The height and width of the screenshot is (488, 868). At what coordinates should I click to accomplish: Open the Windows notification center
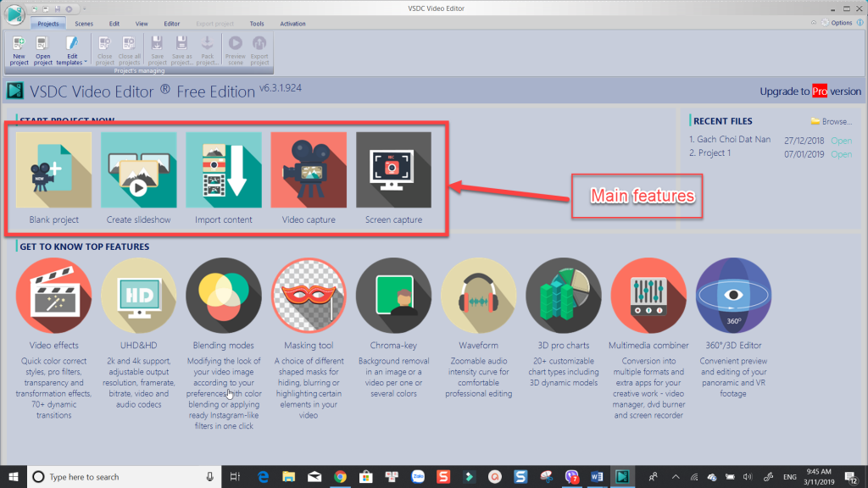tap(852, 476)
